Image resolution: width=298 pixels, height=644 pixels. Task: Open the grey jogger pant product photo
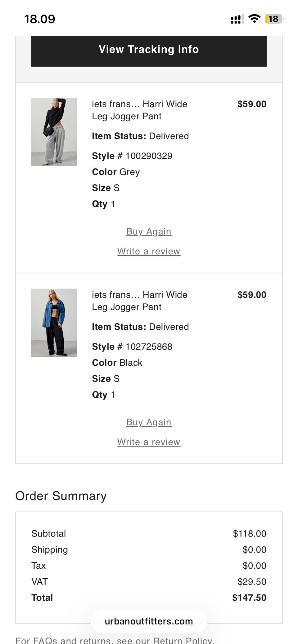(x=54, y=132)
